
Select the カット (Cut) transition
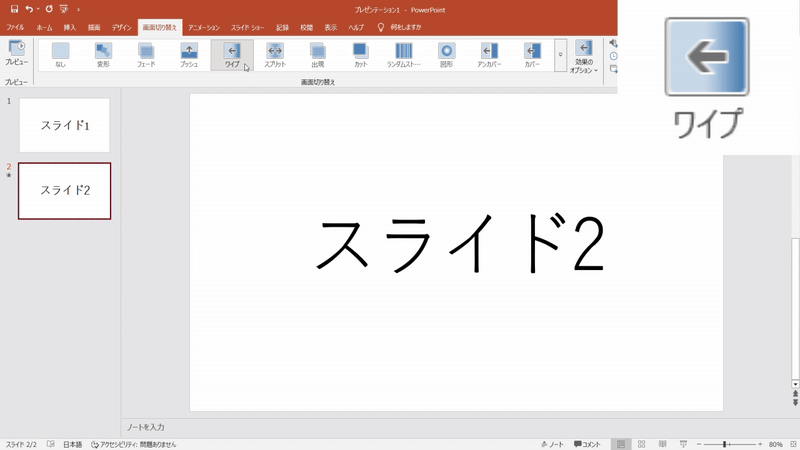(x=361, y=55)
